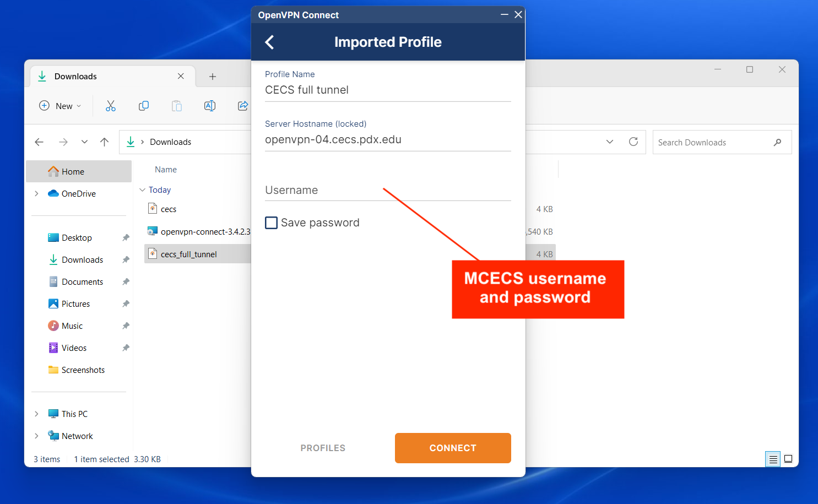The image size is (818, 504).
Task: Click the pin icon beside Videos
Action: [126, 348]
